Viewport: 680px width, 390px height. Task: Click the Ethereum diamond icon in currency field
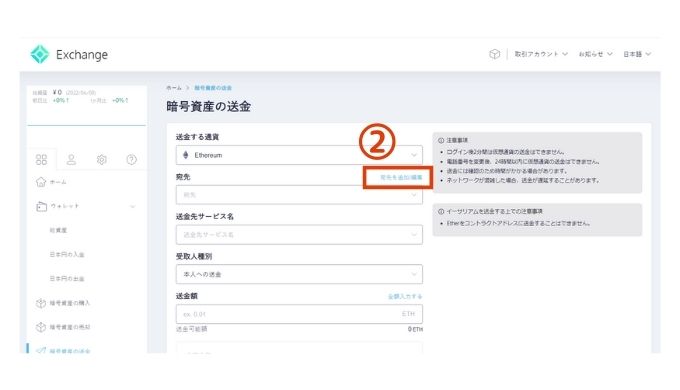point(186,155)
